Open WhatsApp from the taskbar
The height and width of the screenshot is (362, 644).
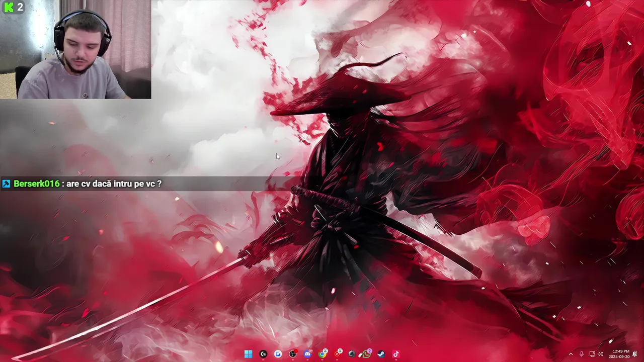[367, 354]
